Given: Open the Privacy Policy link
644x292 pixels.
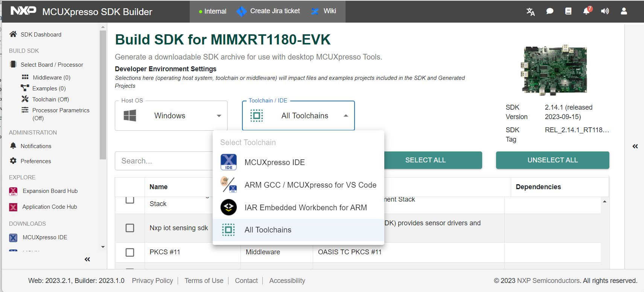Looking at the screenshot, I should point(152,281).
